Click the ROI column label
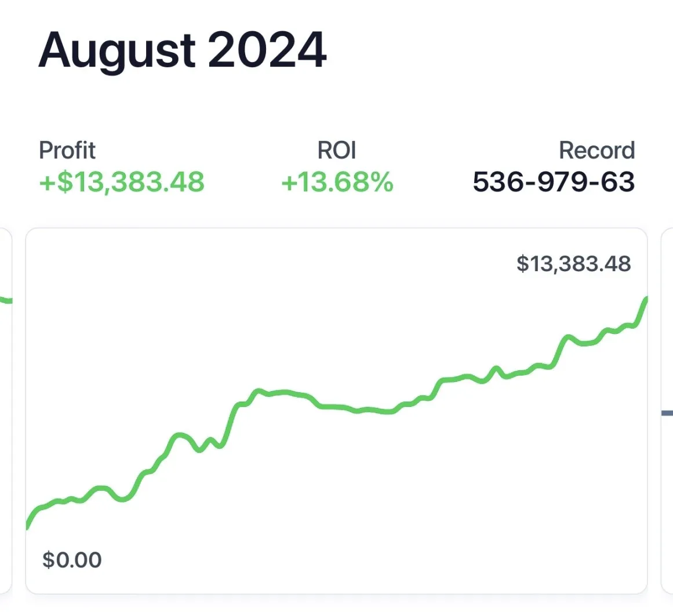This screenshot has width=673, height=616. coord(337,150)
